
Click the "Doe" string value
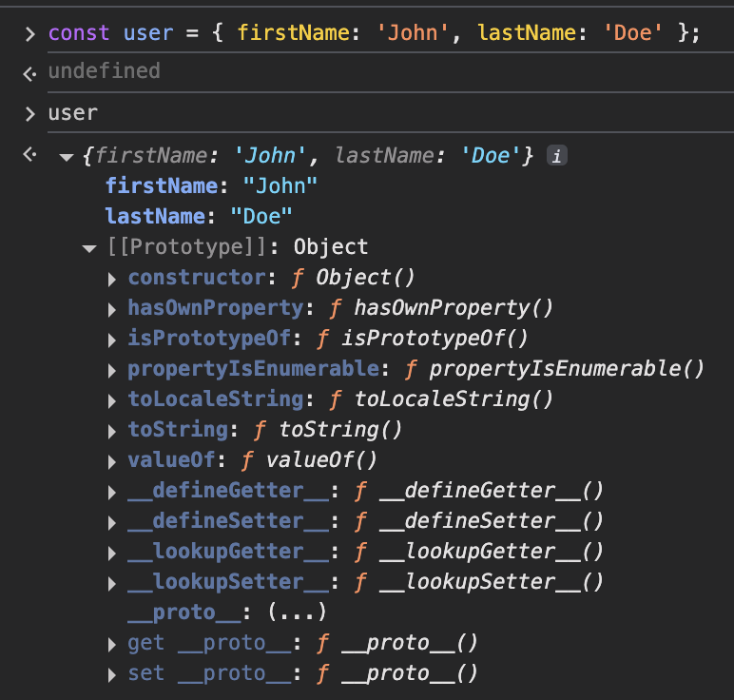point(261,216)
